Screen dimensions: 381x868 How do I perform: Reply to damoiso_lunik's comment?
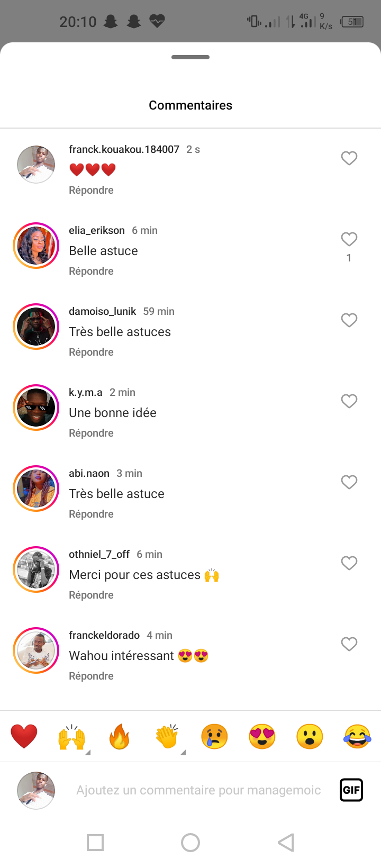[x=91, y=352]
